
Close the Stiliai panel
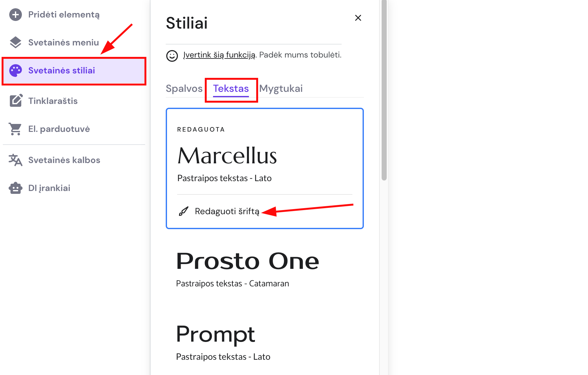358,18
